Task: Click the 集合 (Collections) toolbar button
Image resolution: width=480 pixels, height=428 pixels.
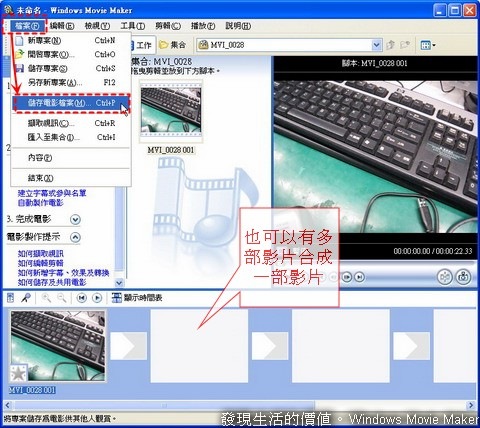Action: click(173, 45)
